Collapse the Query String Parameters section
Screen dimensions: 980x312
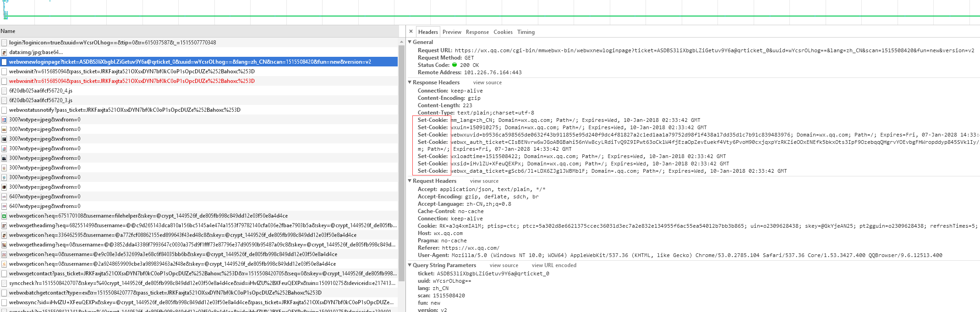410,265
